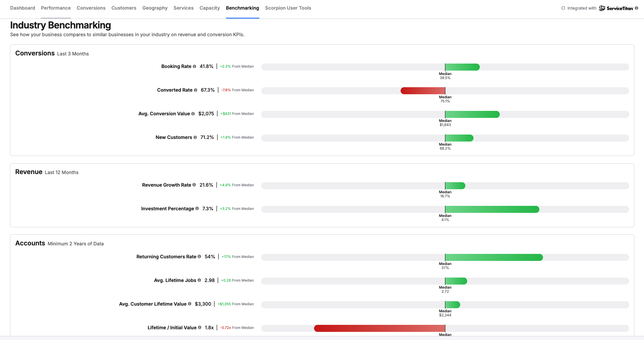Screen dimensions: 644x340
Task: Click the green Returning Customers Rate bar
Action: [x=494, y=258]
